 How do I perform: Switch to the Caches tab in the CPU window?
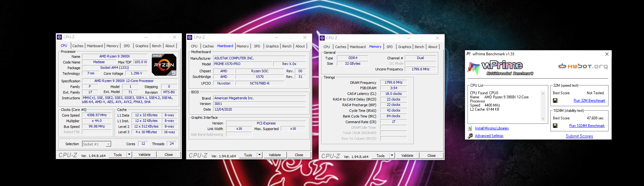(x=78, y=46)
